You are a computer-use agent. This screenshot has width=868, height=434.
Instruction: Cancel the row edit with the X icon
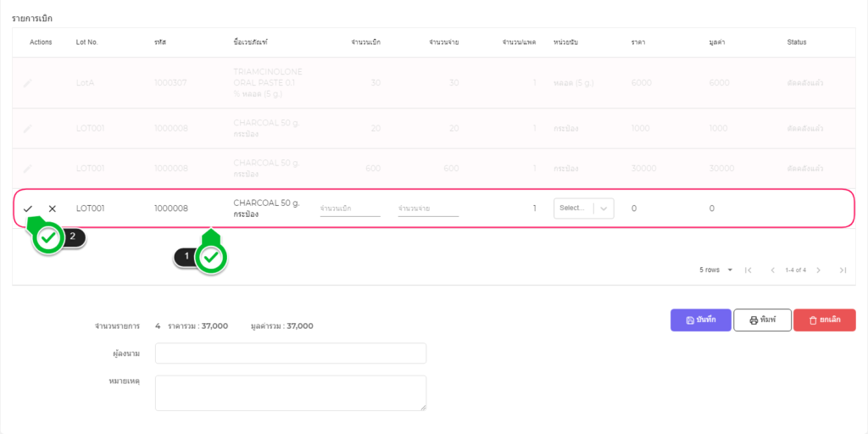(53, 209)
